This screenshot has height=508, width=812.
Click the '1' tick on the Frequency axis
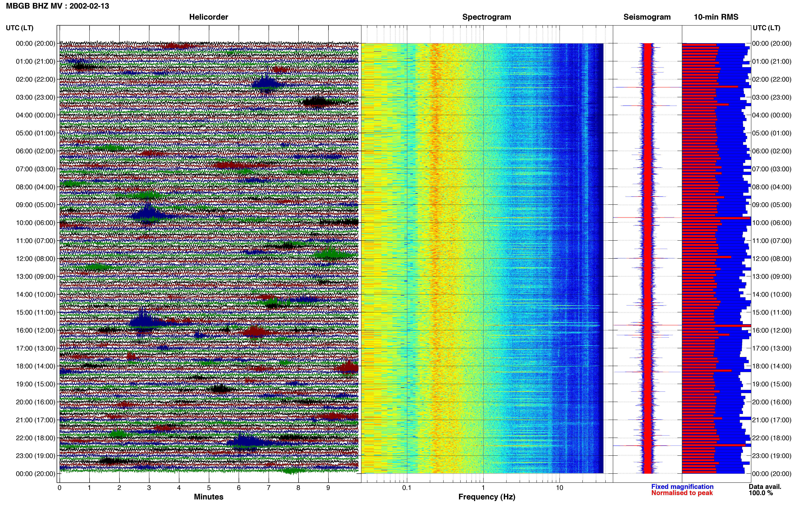483,488
